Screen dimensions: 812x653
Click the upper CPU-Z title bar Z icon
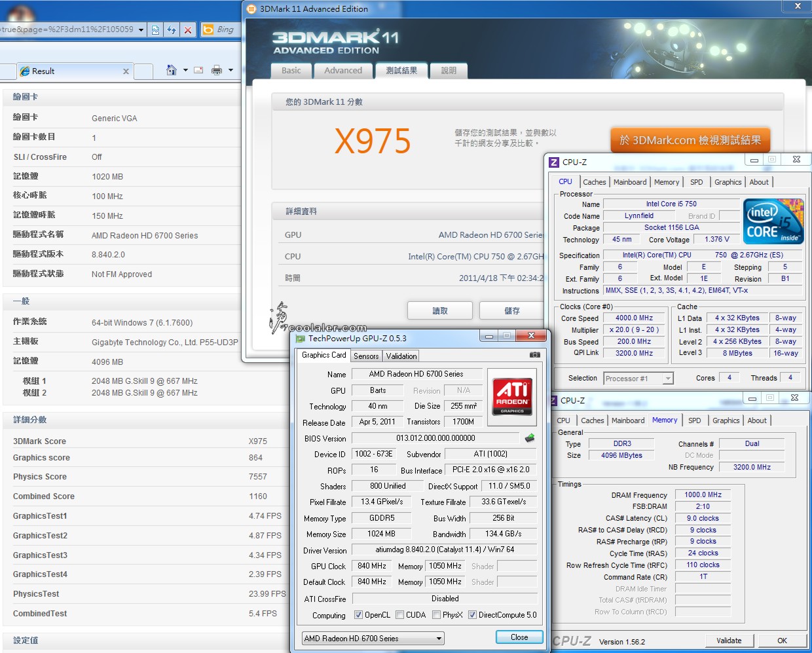click(554, 162)
